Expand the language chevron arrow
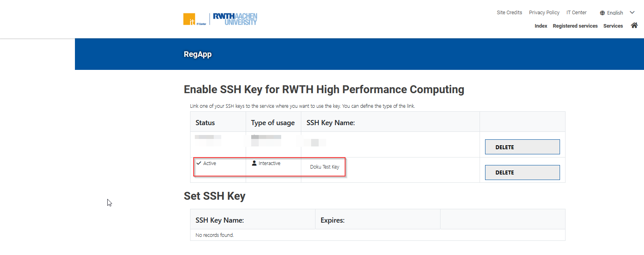The width and height of the screenshot is (644, 255). 632,13
